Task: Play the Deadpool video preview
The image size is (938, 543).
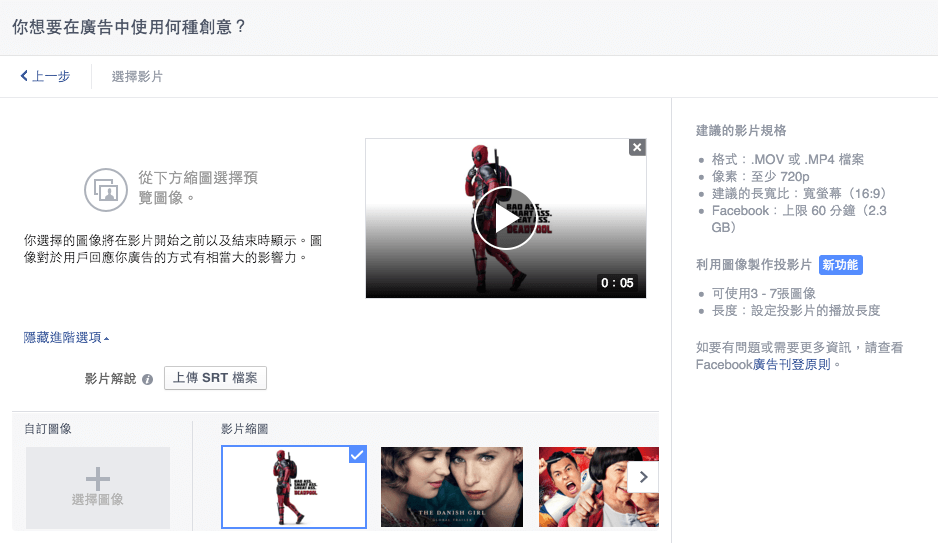Action: pos(505,218)
